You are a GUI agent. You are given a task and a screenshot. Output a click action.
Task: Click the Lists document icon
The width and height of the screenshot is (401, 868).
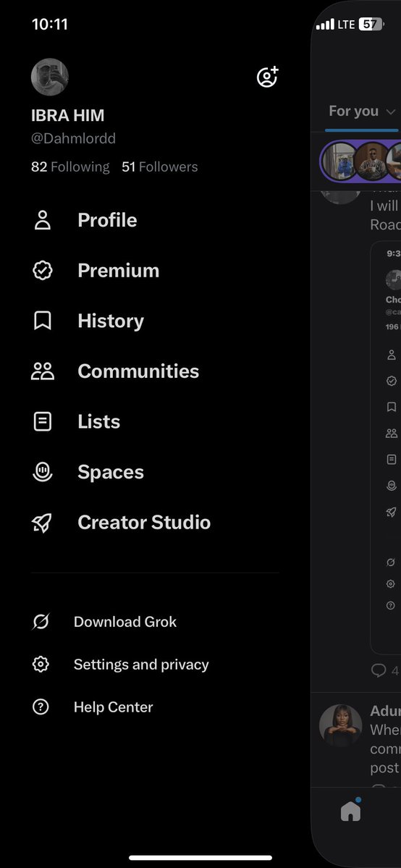tap(43, 421)
